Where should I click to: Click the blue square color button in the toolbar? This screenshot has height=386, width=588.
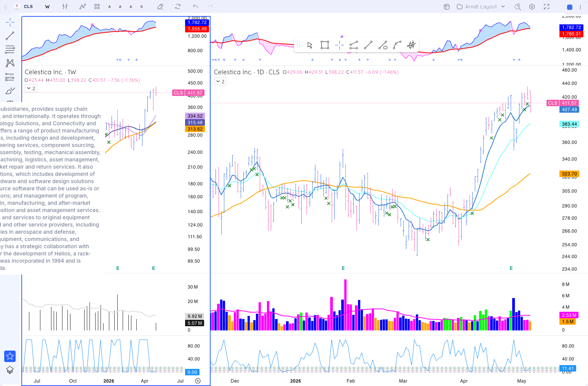[570, 7]
